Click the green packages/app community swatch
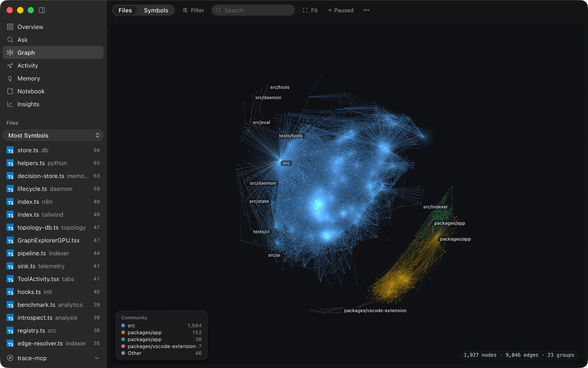 pos(123,339)
